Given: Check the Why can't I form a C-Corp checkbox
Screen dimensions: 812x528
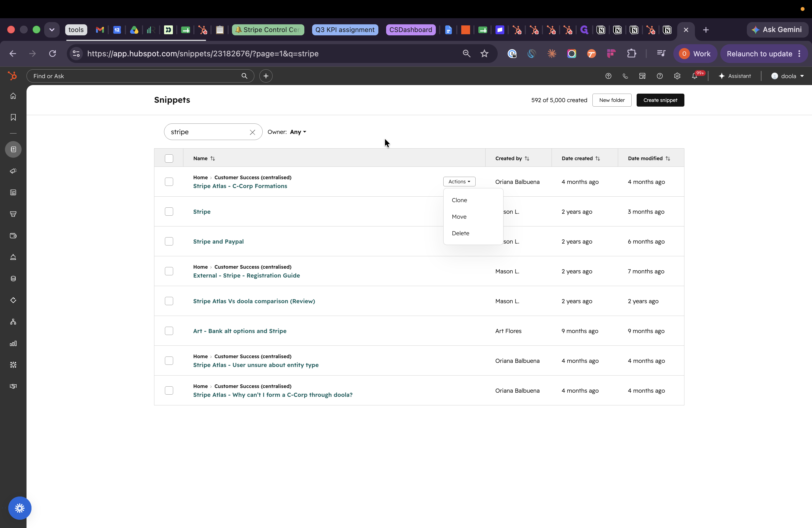Looking at the screenshot, I should pos(169,390).
